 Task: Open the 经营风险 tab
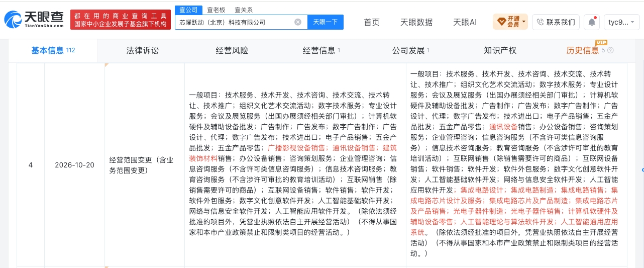[x=232, y=50]
